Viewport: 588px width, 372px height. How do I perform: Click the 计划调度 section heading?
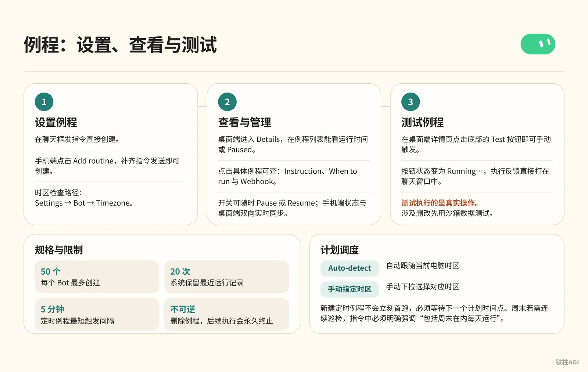click(340, 250)
